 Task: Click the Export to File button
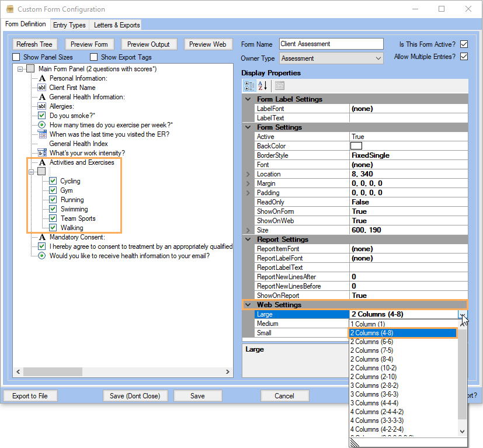[30, 396]
